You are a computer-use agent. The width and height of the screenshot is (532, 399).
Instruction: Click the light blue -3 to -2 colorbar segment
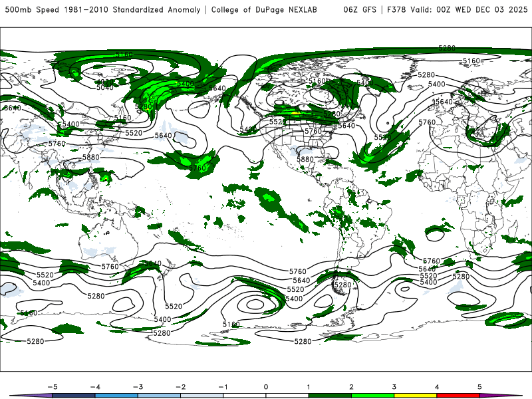(159, 396)
